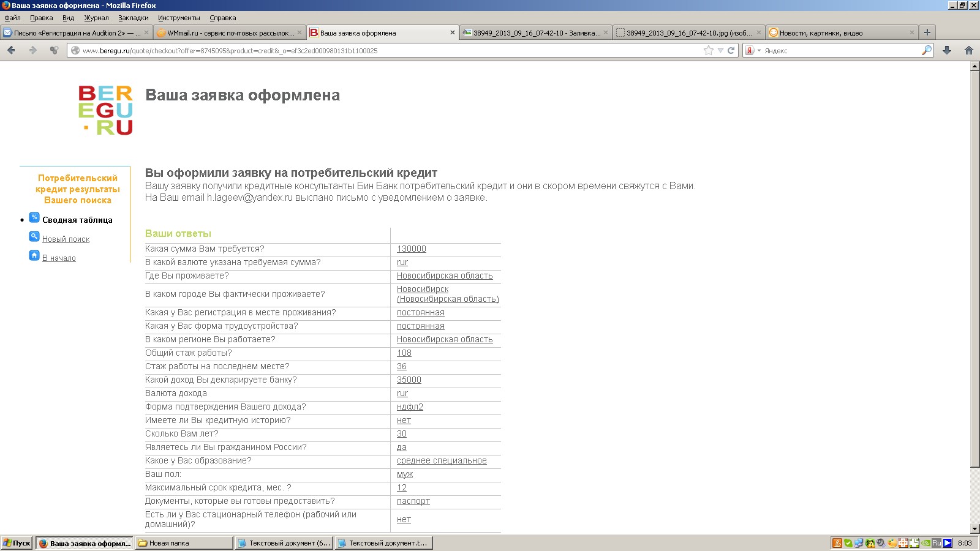This screenshot has height=551, width=980.
Task: Click the среднее специальное education link
Action: point(442,460)
